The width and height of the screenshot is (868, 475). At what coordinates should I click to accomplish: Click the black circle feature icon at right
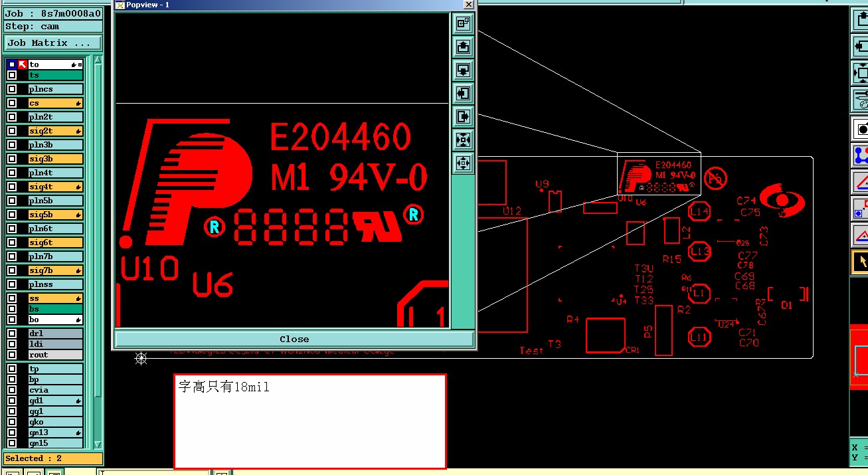pyautogui.click(x=861, y=129)
